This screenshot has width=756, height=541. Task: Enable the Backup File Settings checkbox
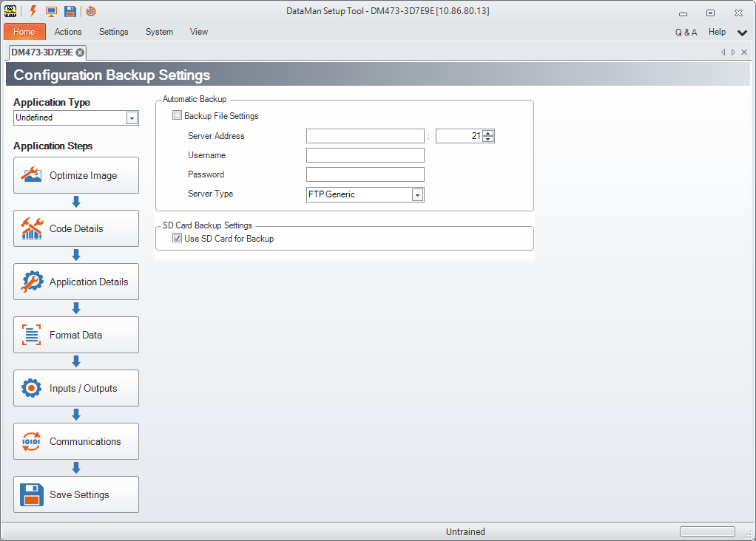click(x=177, y=116)
